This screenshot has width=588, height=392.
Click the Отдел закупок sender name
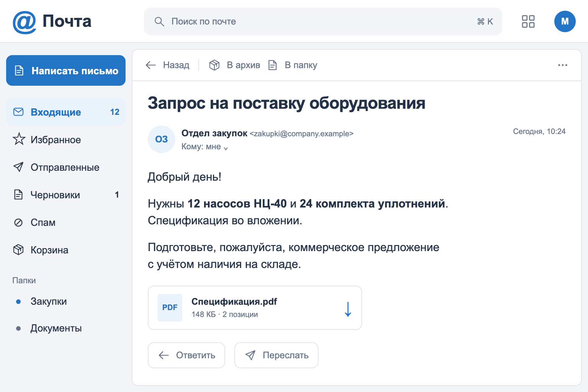point(214,133)
